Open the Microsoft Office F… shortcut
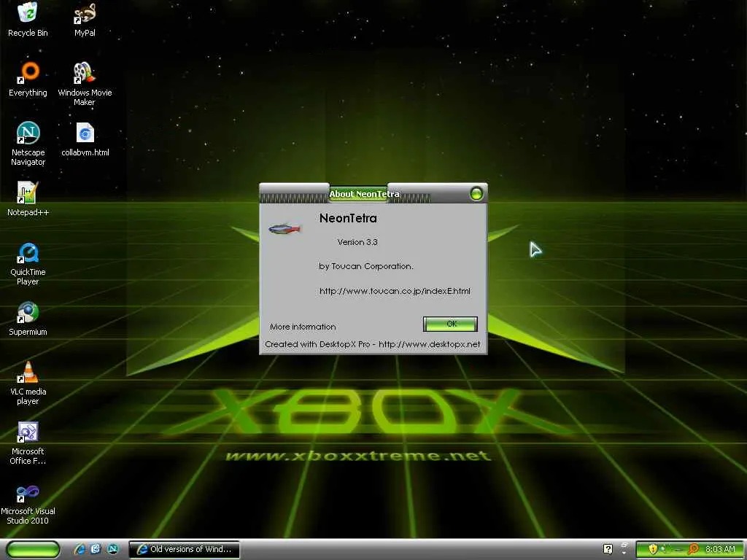This screenshot has height=560, width=747. (28, 443)
